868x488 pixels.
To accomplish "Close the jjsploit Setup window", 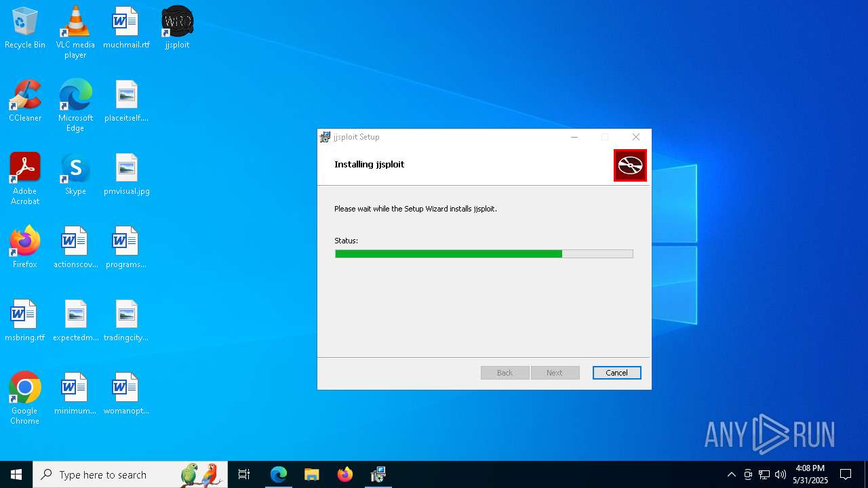I will tap(636, 137).
